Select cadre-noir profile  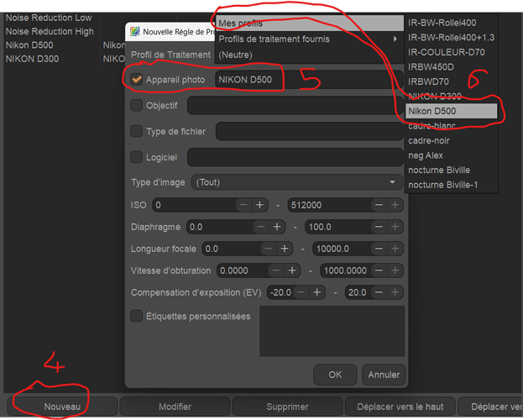click(x=451, y=140)
